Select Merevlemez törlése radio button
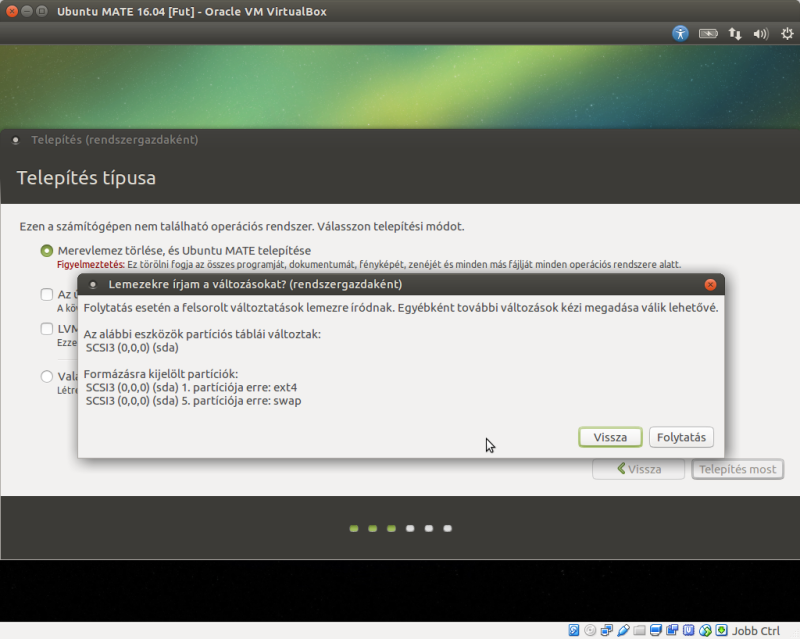Screen dimensions: 800x639 click(x=46, y=251)
